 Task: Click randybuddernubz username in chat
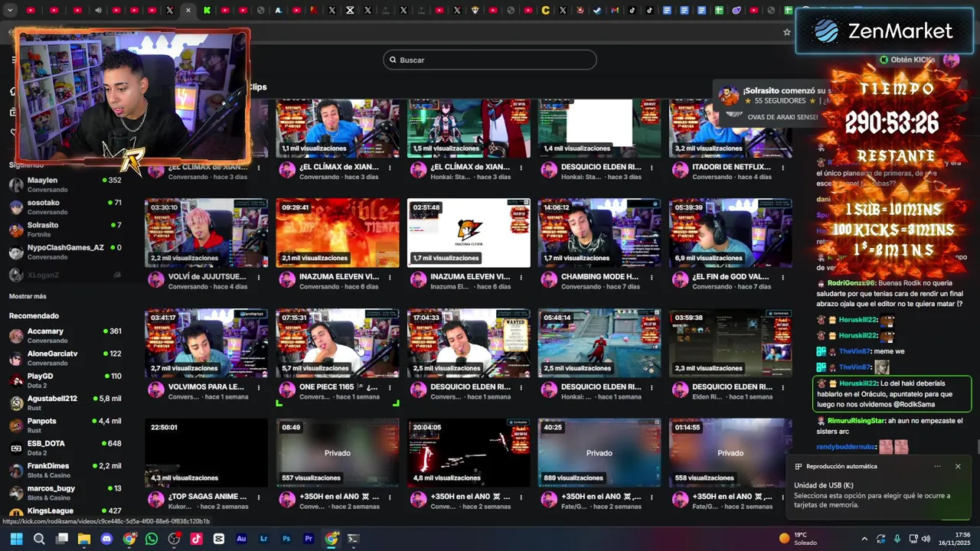click(845, 447)
